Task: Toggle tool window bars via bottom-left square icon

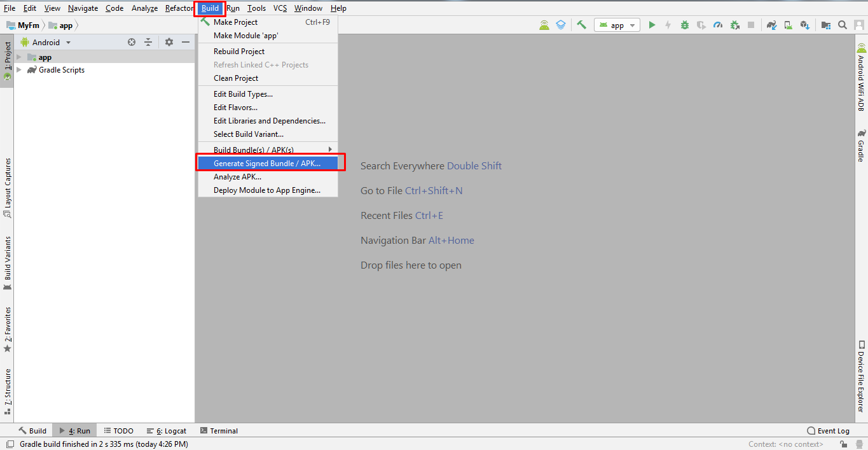Action: pyautogui.click(x=10, y=444)
